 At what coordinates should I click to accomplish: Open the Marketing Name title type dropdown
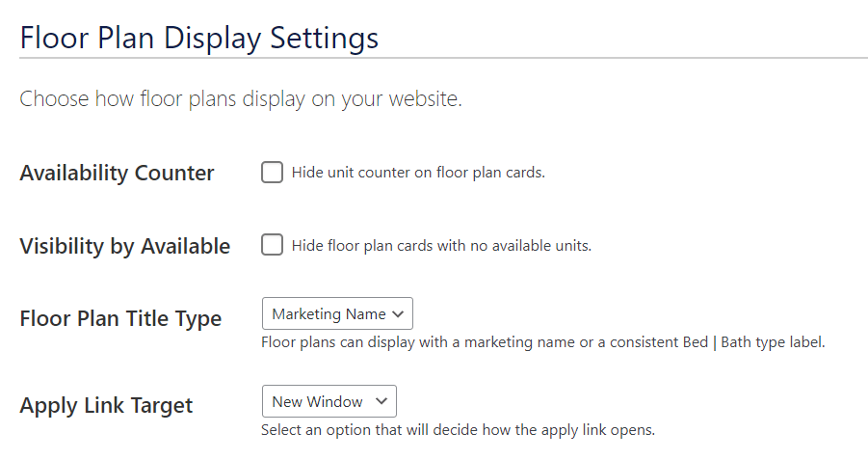(x=337, y=313)
